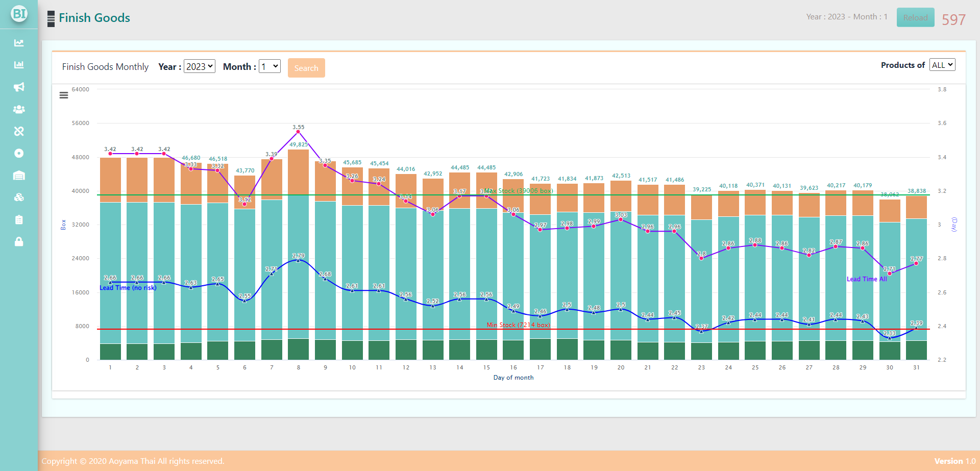Open the clipboard list sidebar icon
The image size is (980, 471).
pyautogui.click(x=19, y=219)
